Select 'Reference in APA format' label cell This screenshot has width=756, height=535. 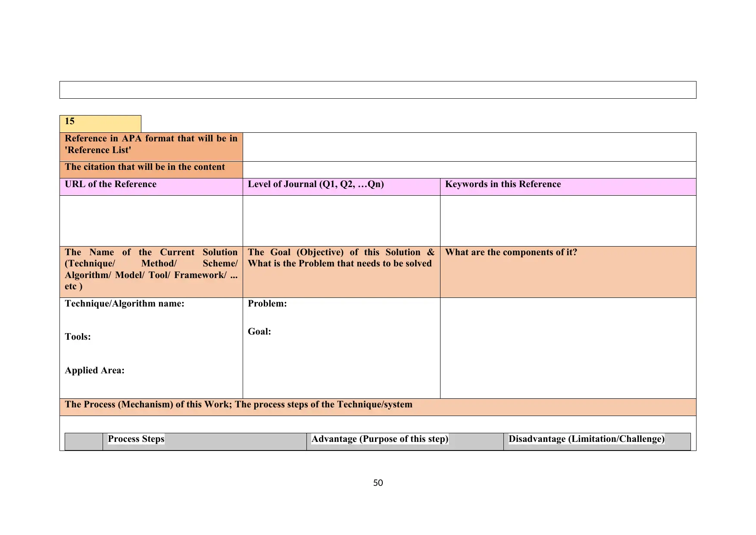(x=151, y=147)
